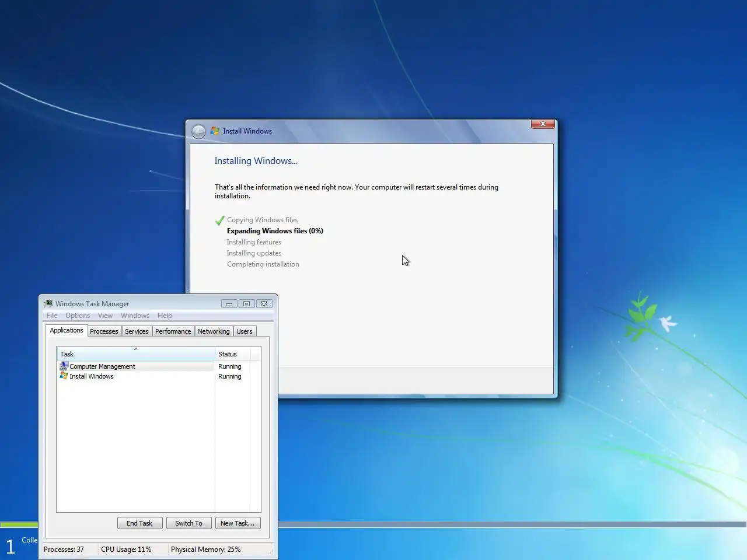Click the Switch To button
Image resolution: width=747 pixels, height=560 pixels.
tap(189, 523)
